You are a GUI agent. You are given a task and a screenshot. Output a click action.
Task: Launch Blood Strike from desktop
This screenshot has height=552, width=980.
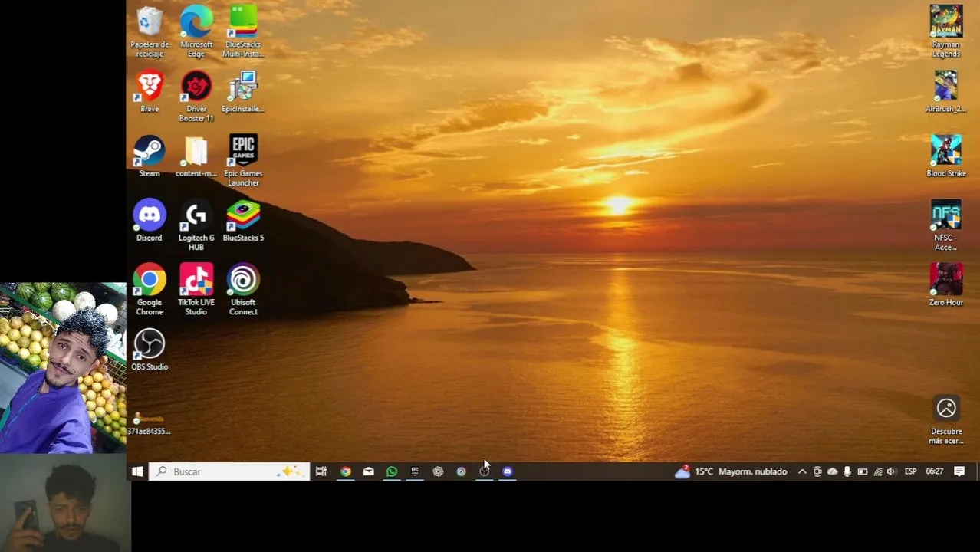click(x=946, y=156)
